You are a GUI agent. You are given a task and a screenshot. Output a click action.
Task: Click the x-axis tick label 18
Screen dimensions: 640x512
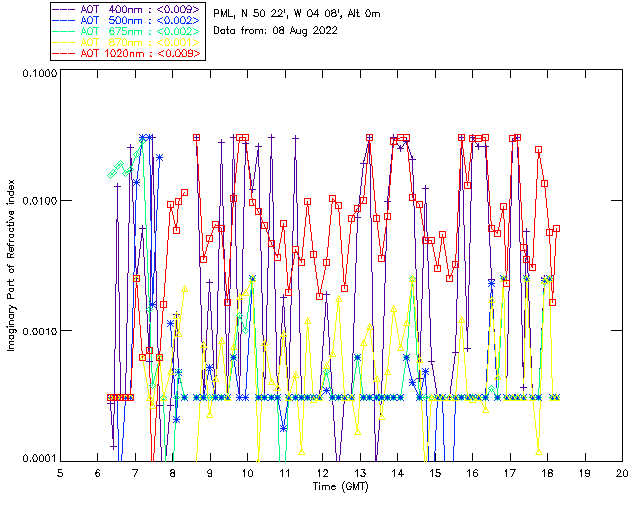547,473
